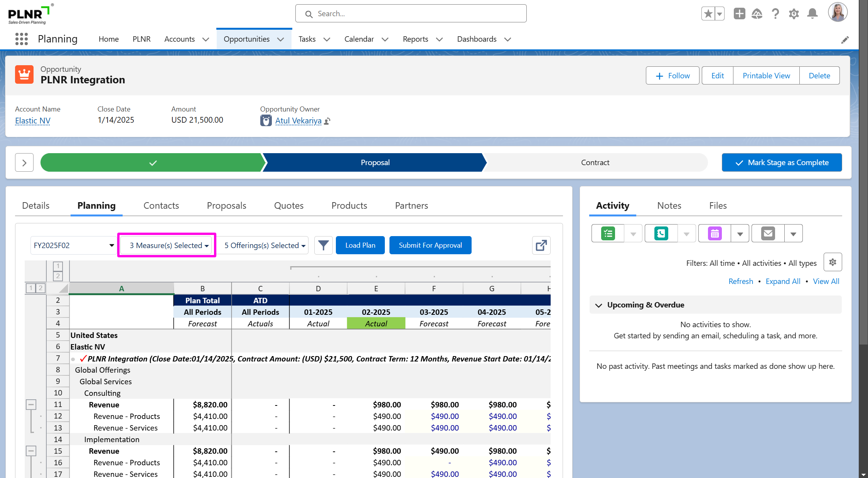Click the log a call icon

point(661,233)
